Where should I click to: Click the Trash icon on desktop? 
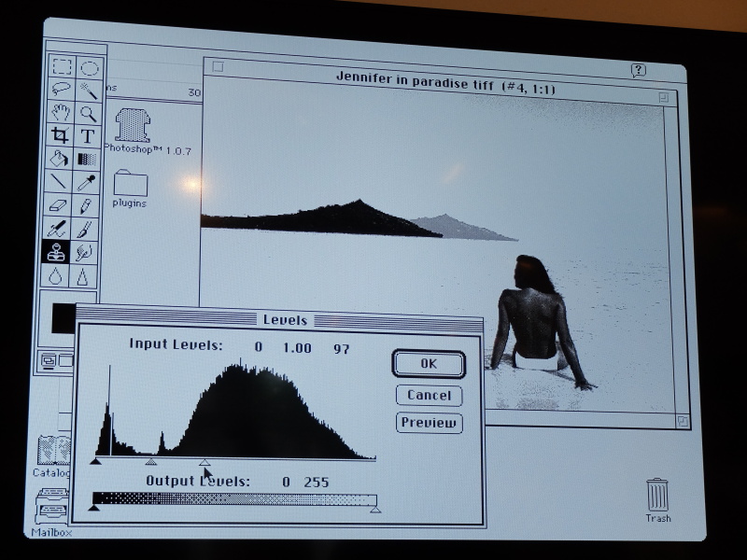coord(657,495)
